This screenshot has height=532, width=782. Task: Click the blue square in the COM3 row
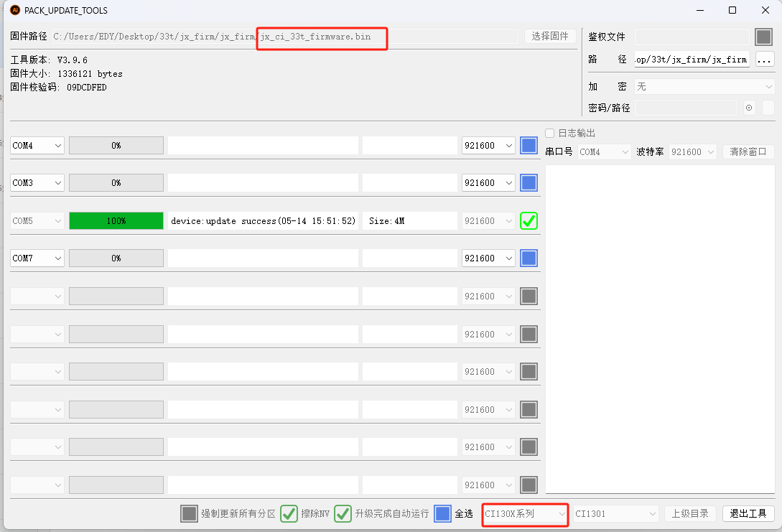tap(529, 183)
